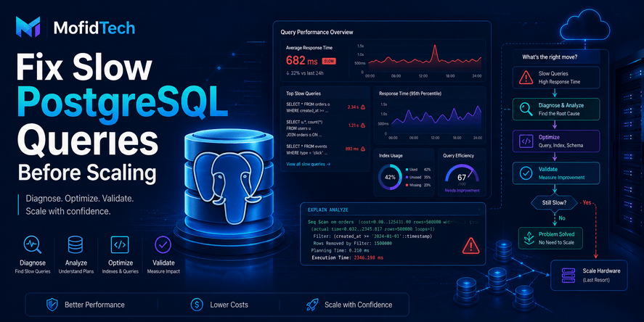644x322 pixels.
Task: Click the PostgreSQL elephant database graphic
Action: 229,186
